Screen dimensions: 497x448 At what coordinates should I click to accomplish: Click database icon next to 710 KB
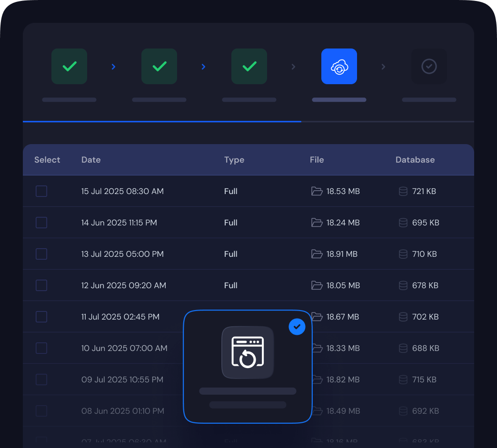pyautogui.click(x=403, y=254)
